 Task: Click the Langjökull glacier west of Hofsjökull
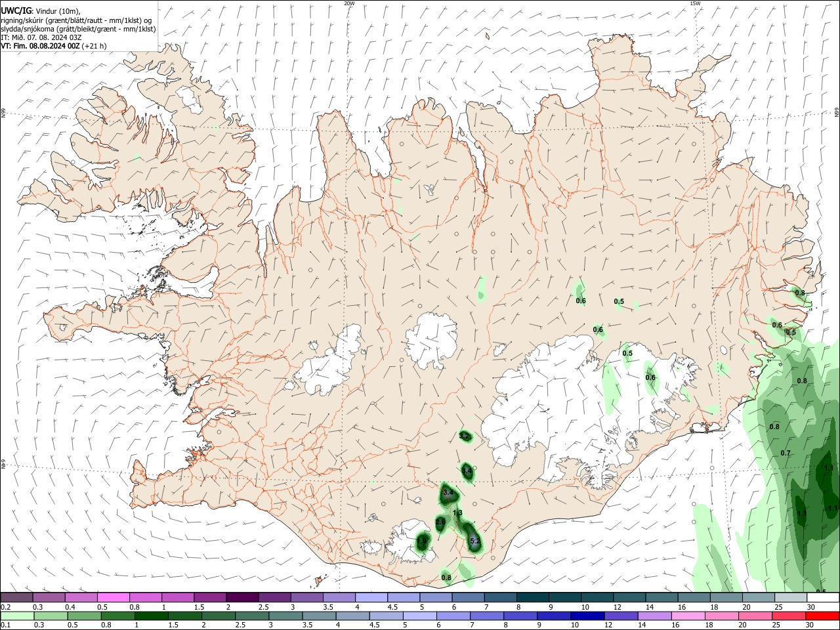pos(330,362)
